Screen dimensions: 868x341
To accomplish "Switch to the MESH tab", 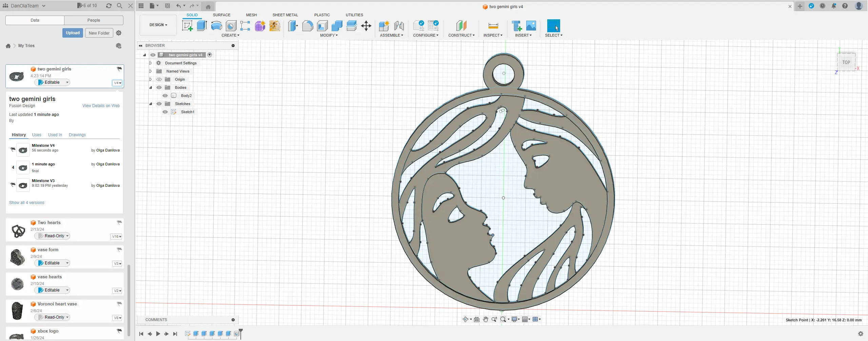I will click(x=252, y=15).
